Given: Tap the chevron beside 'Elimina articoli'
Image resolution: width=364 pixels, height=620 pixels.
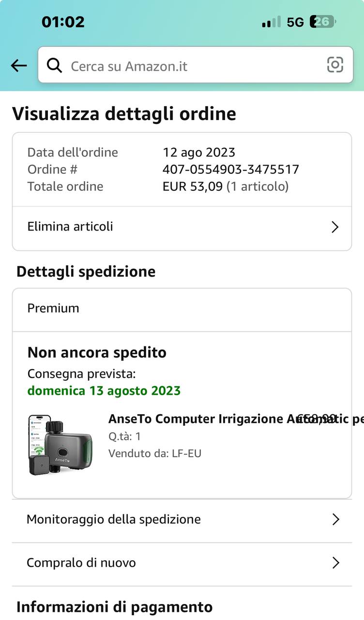Looking at the screenshot, I should point(334,227).
